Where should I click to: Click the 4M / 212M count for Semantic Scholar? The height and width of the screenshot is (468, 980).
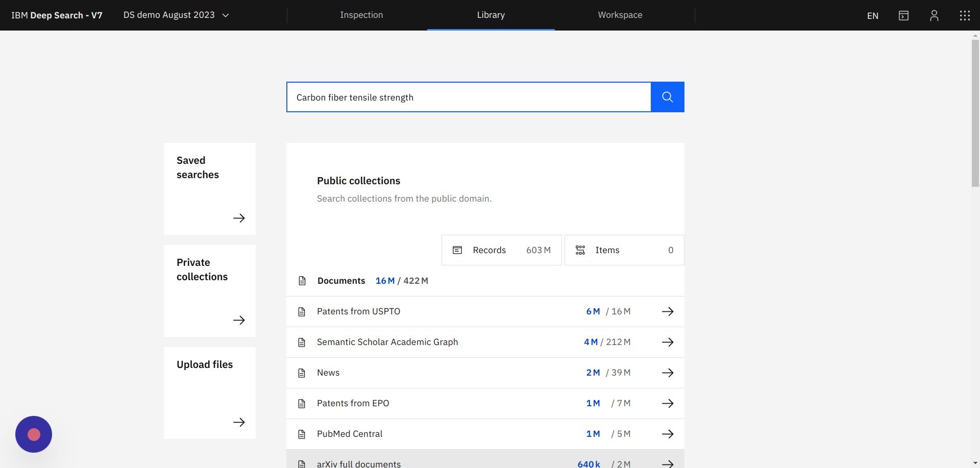click(x=607, y=342)
